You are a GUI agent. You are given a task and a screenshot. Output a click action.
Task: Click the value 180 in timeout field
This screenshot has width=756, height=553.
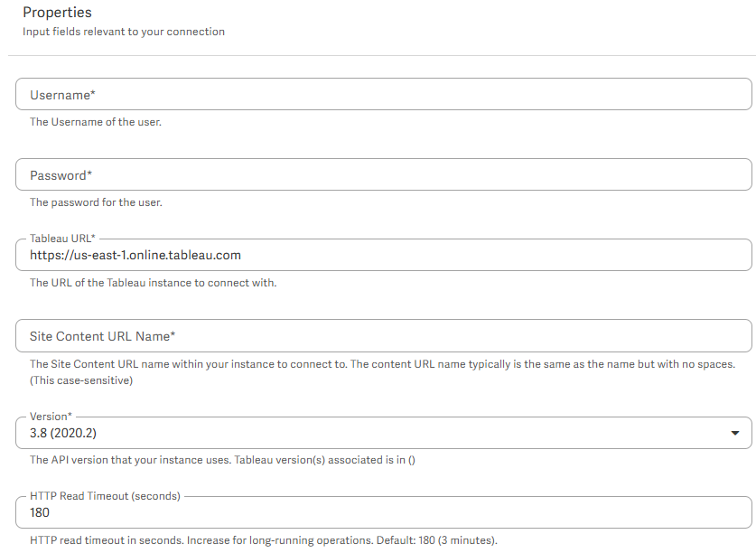coord(40,512)
